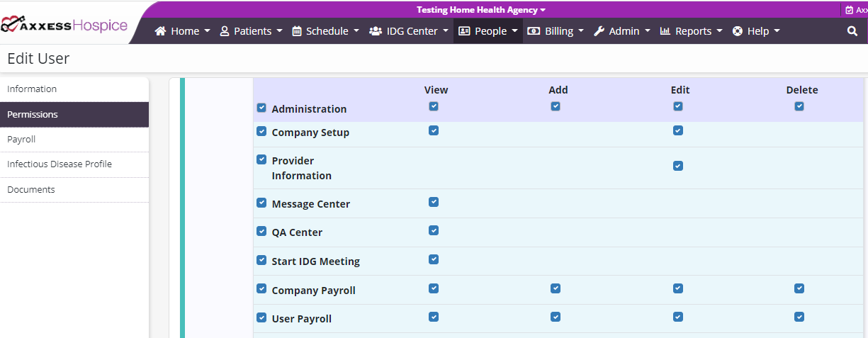Uncheck Delete permission for User Payroll
The height and width of the screenshot is (338, 868).
[x=799, y=317]
